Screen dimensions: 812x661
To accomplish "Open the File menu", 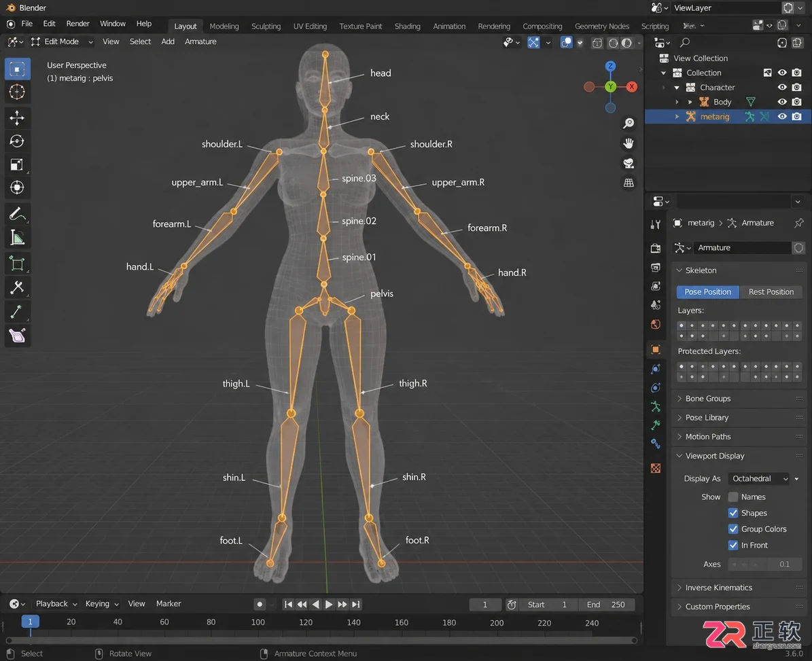I will pyautogui.click(x=27, y=24).
